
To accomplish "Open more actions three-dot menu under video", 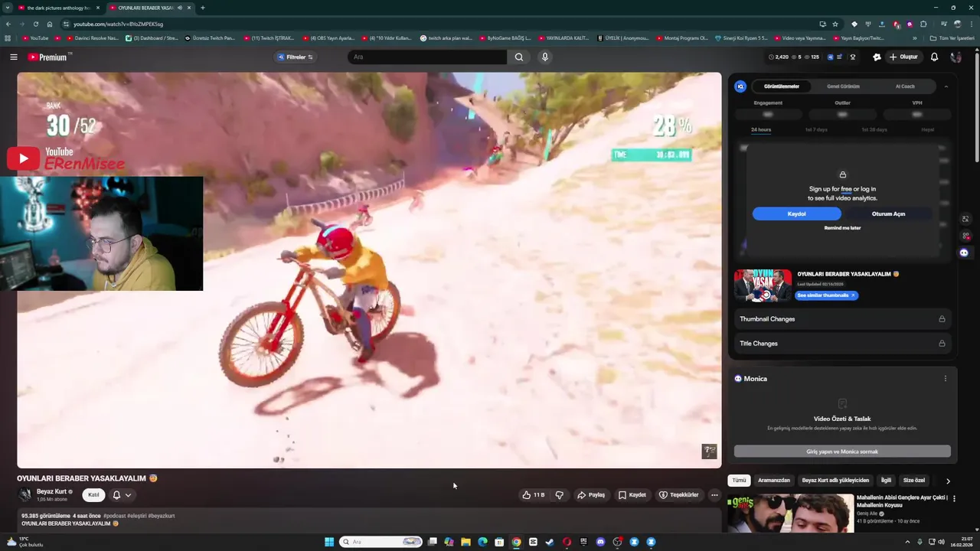I will click(714, 495).
